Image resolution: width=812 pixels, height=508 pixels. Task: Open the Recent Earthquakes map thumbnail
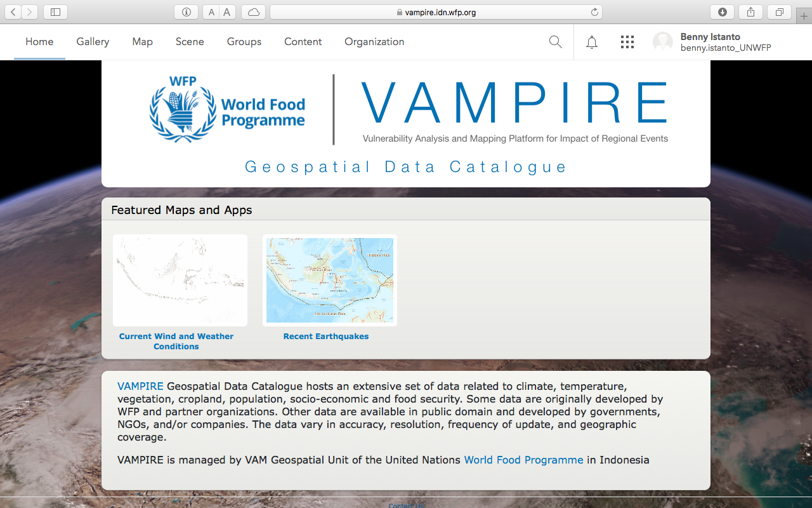point(330,280)
